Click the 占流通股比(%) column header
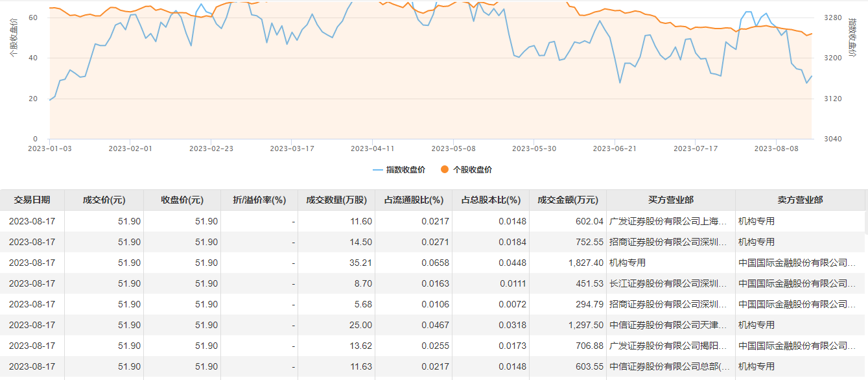This screenshot has height=380, width=868. pyautogui.click(x=414, y=200)
